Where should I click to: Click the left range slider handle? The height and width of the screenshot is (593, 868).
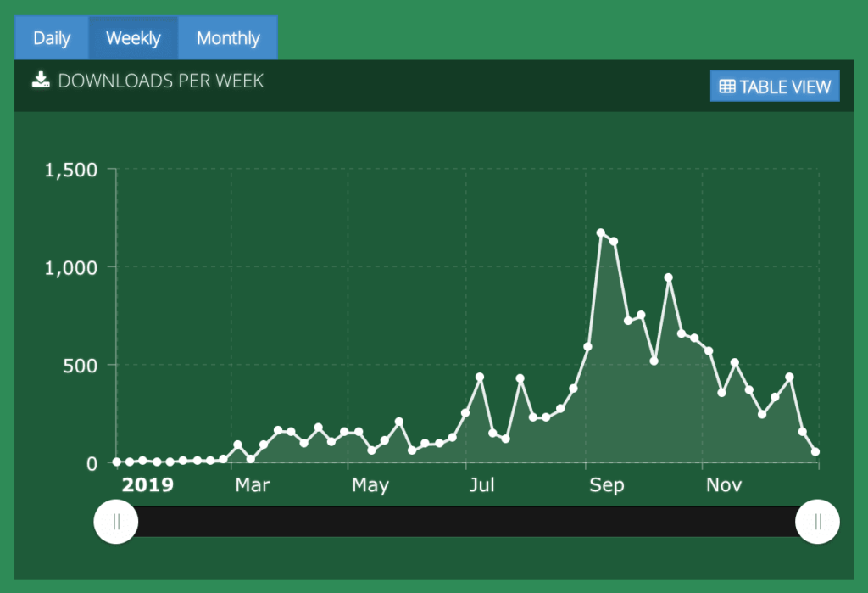coord(115,522)
